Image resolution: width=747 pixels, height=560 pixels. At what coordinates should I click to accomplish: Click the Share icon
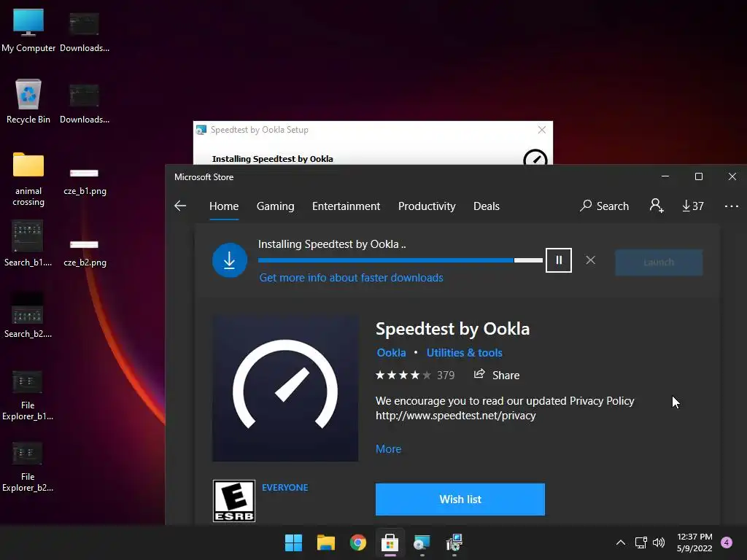tap(479, 374)
